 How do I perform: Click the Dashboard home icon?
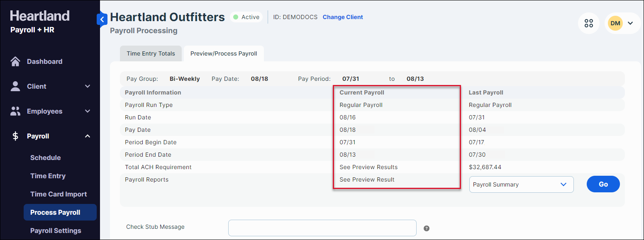(x=15, y=61)
